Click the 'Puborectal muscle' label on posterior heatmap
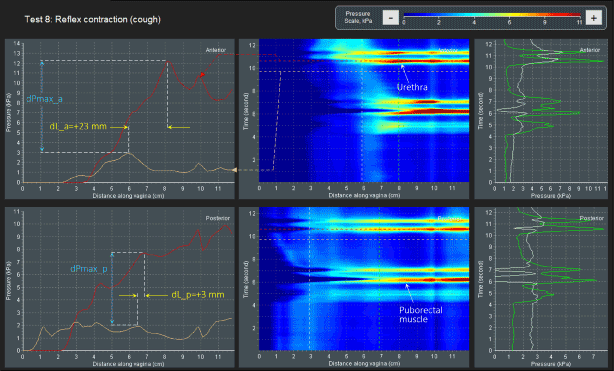This screenshot has height=371, width=614. coord(421,315)
